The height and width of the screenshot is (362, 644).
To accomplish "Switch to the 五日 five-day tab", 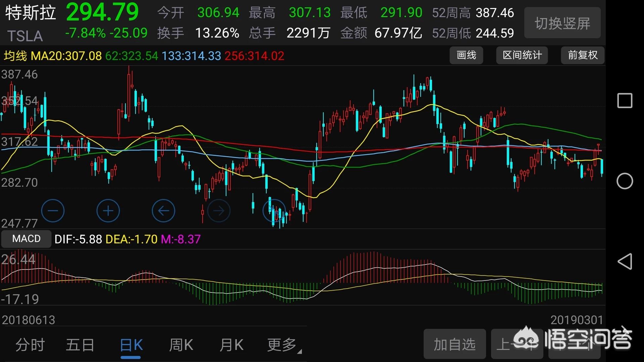I will pos(80,345).
